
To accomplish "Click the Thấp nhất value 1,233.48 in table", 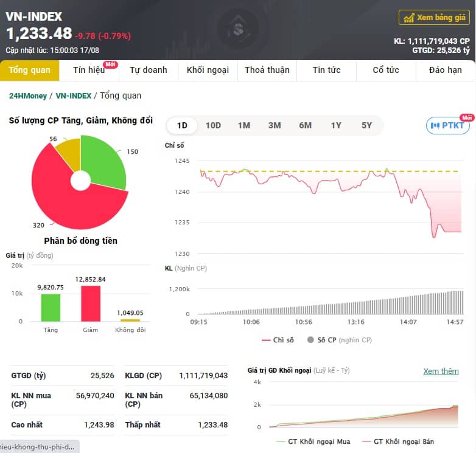I will coord(213,425).
